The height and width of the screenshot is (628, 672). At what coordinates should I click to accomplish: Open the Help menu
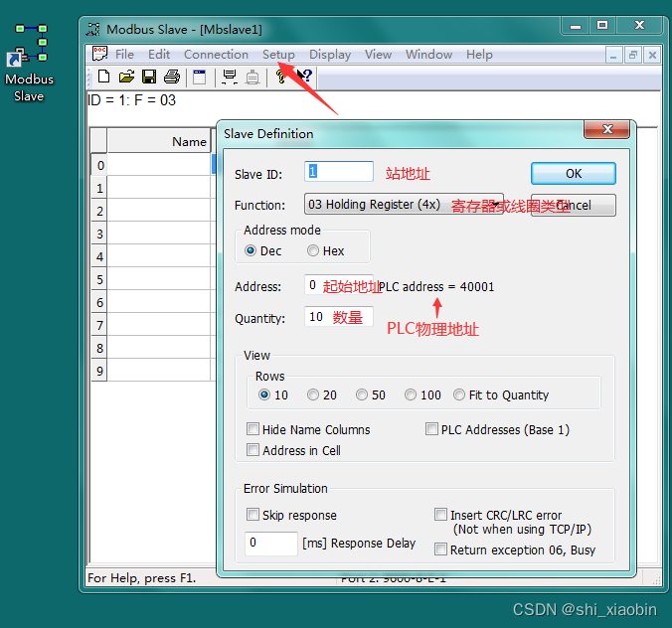coord(479,55)
